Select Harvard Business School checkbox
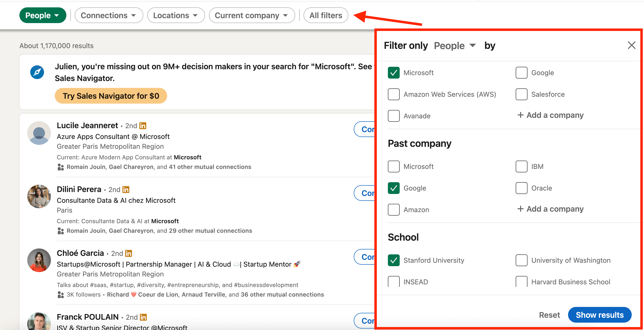The height and width of the screenshot is (330, 644). [521, 282]
